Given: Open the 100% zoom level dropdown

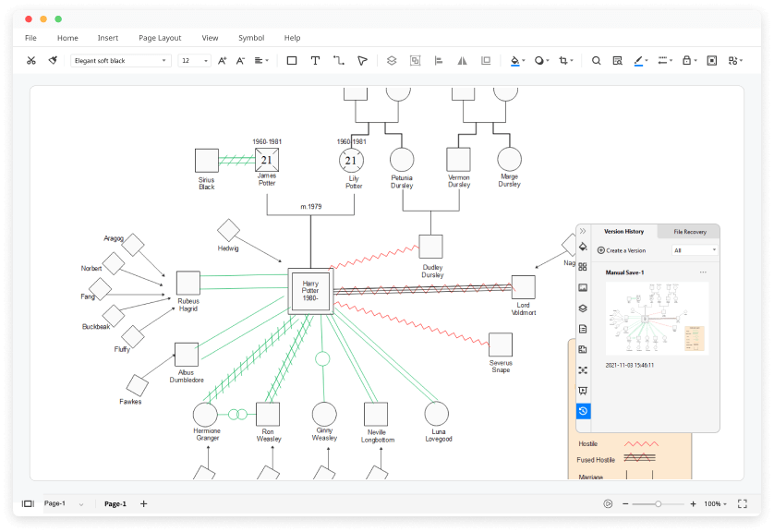Looking at the screenshot, I should coord(715,503).
